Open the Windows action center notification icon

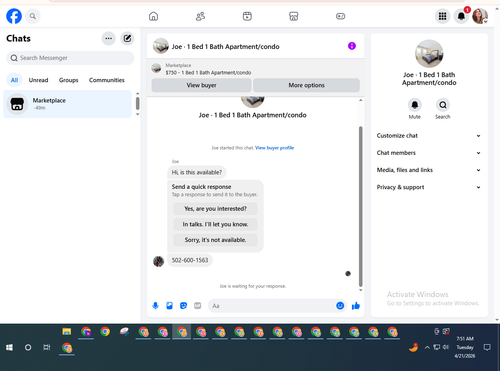coord(487,348)
